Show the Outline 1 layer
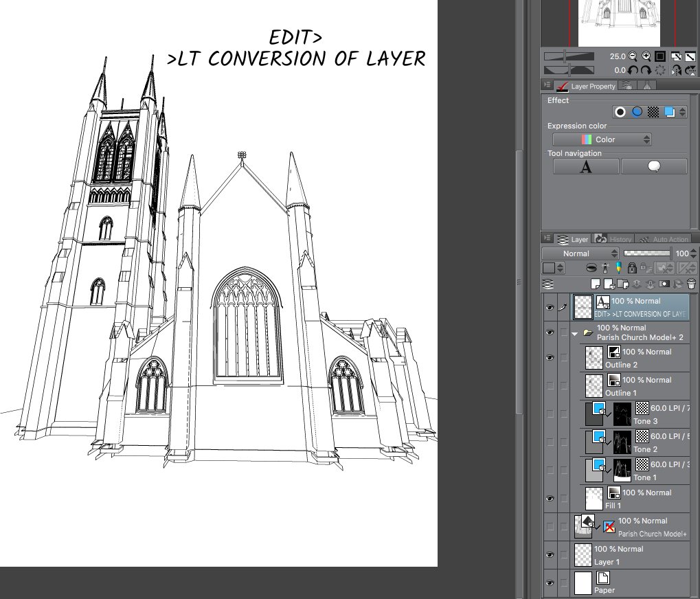 (550, 385)
